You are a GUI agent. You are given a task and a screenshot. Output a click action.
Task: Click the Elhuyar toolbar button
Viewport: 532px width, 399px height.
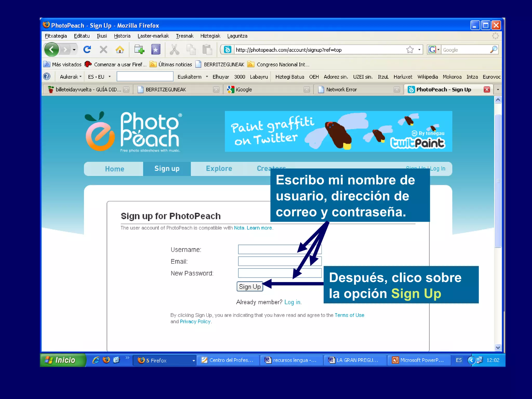tap(221, 77)
